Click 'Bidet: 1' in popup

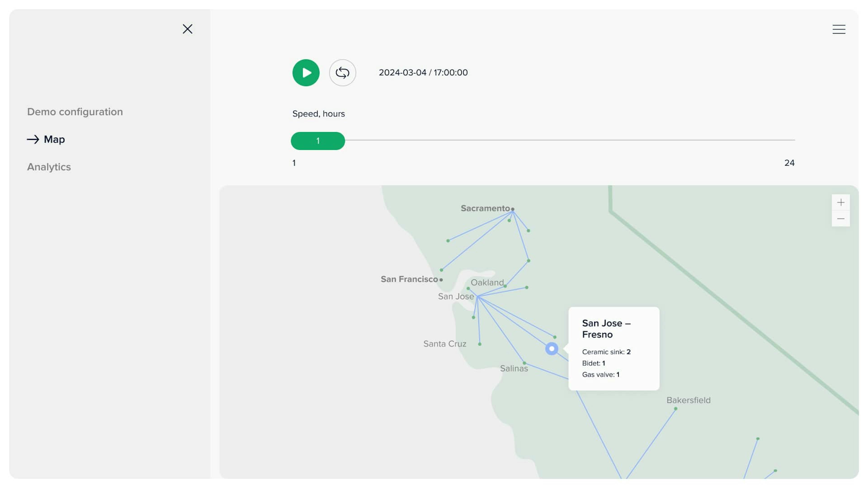(x=593, y=363)
